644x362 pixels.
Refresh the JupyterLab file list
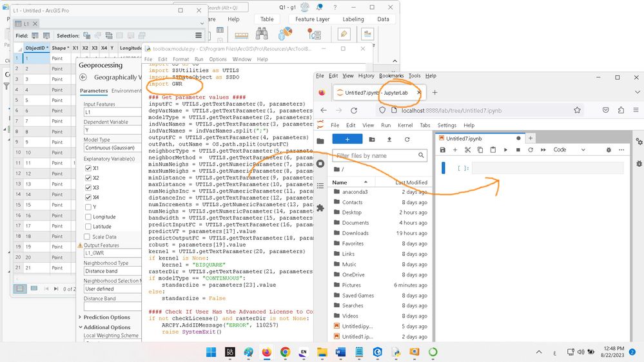[x=407, y=139]
